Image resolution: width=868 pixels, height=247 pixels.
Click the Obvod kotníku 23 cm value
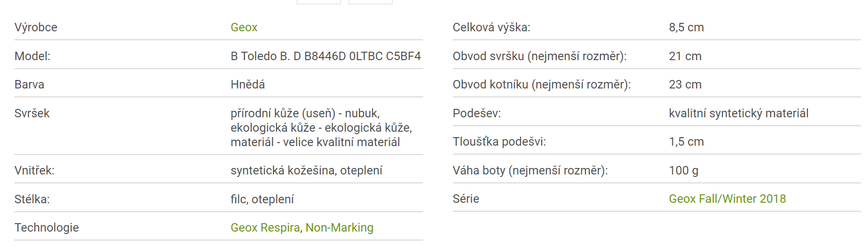click(x=685, y=84)
